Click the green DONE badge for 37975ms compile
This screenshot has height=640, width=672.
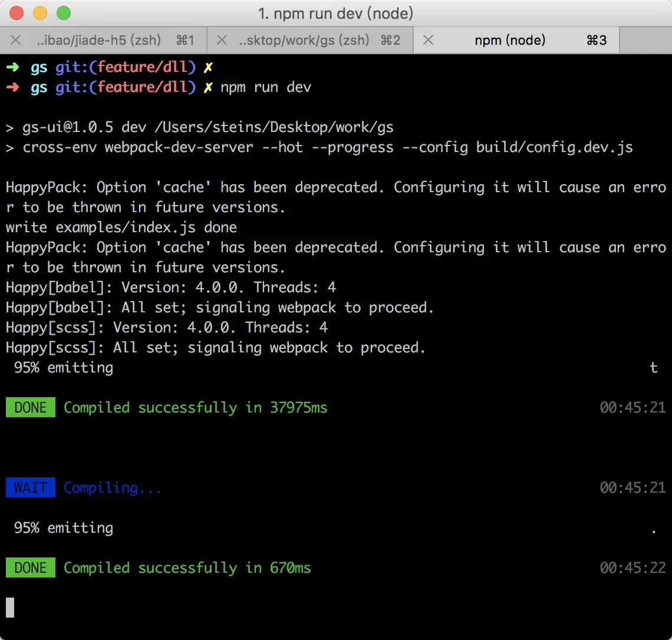pos(31,407)
